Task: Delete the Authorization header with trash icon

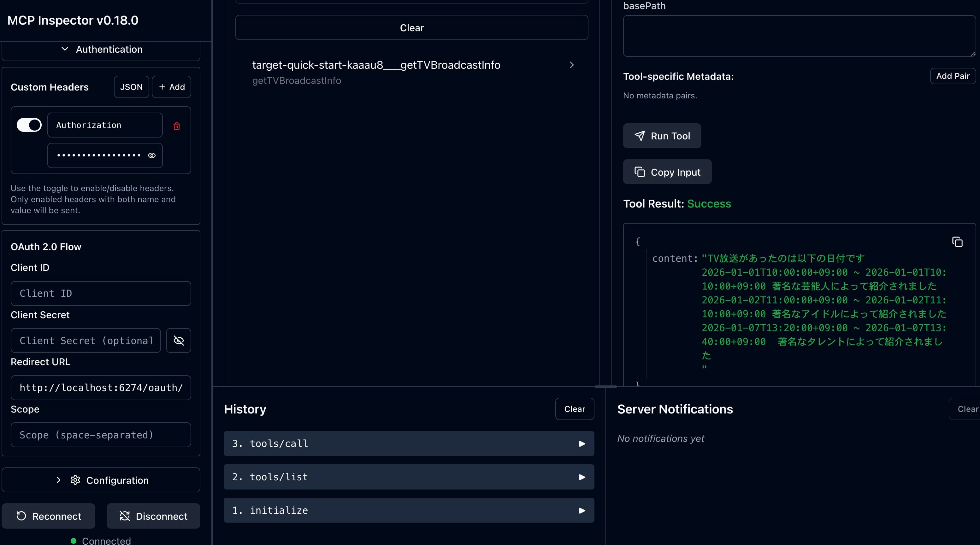Action: pos(176,126)
